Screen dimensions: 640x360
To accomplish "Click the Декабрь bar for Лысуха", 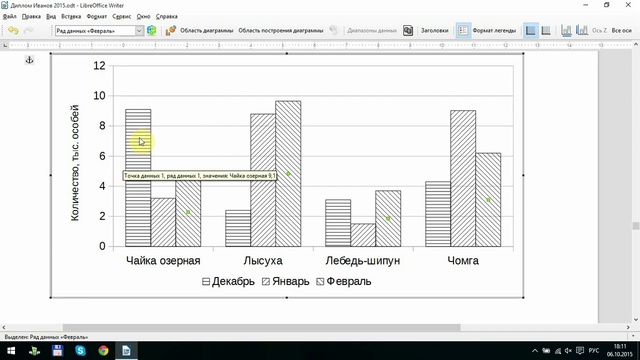I will pos(238,228).
